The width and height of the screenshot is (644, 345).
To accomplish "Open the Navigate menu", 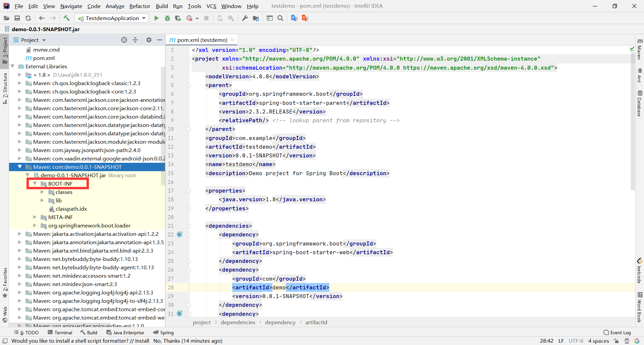I will tap(71, 6).
